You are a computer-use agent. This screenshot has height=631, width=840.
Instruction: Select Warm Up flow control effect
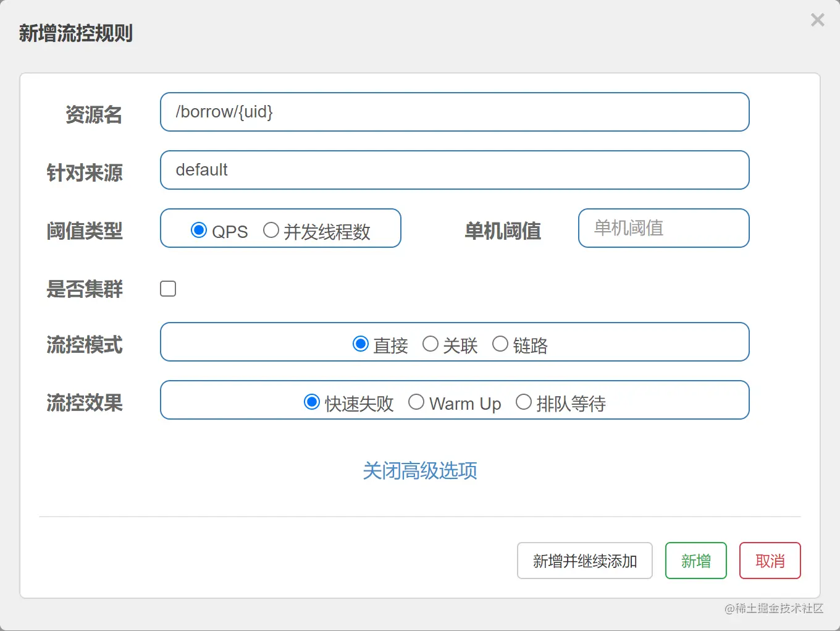point(416,402)
